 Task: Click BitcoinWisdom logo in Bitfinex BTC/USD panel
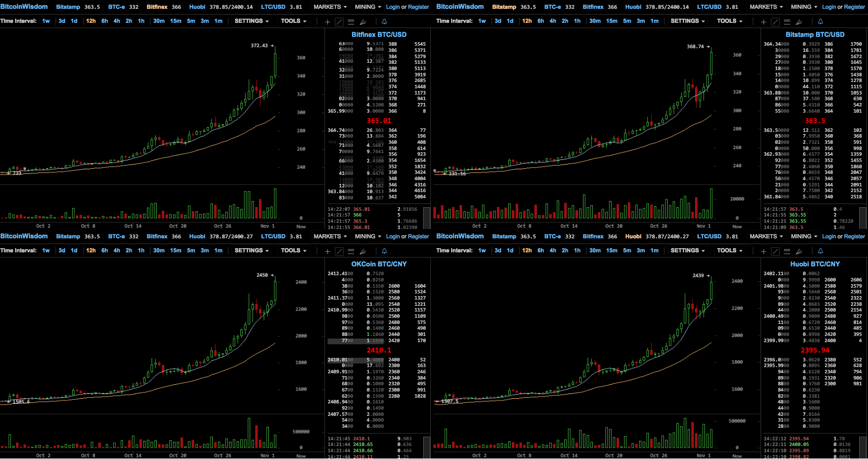(24, 7)
